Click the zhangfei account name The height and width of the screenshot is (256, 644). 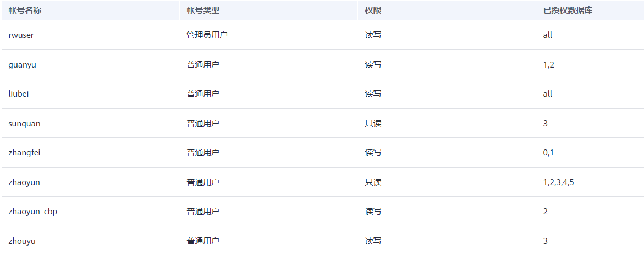click(x=24, y=153)
